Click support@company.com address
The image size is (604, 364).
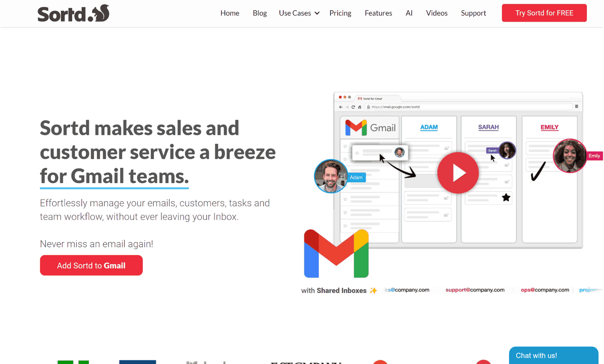tap(475, 290)
